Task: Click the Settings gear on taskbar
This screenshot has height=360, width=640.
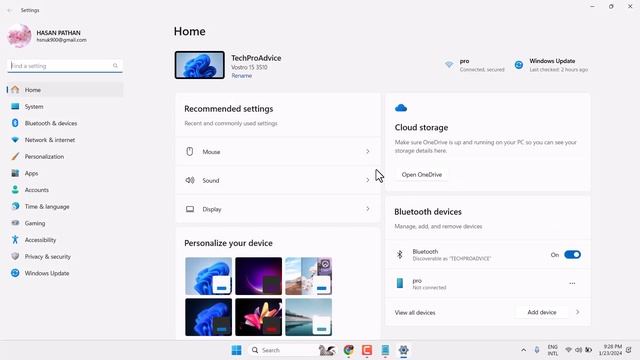Action: click(403, 350)
